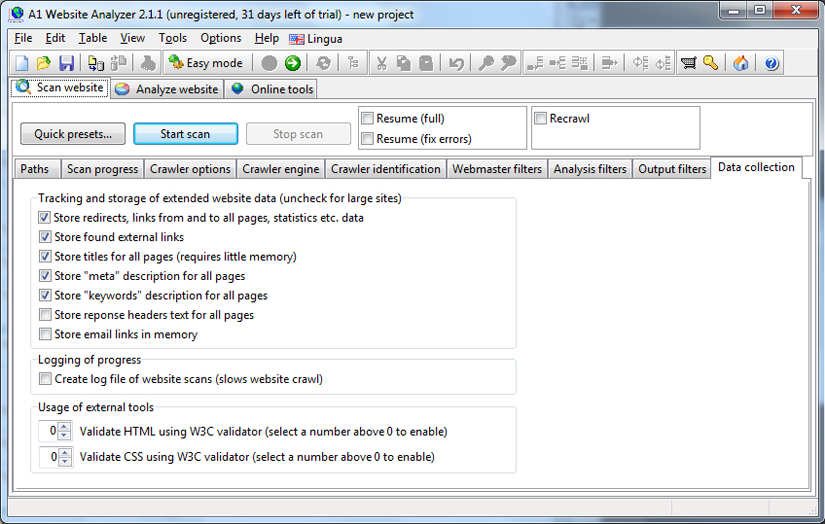
Task: Click the gray tree structure icon
Action: [x=354, y=63]
